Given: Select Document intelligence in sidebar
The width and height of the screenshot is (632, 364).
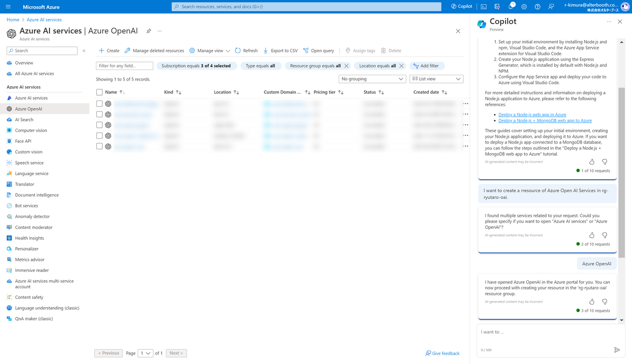Looking at the screenshot, I should (x=37, y=195).
